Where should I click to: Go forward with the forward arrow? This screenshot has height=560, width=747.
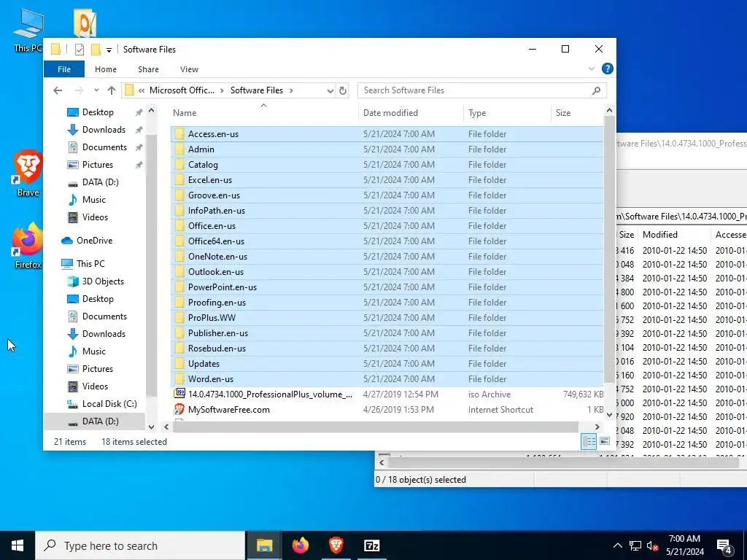pos(79,90)
